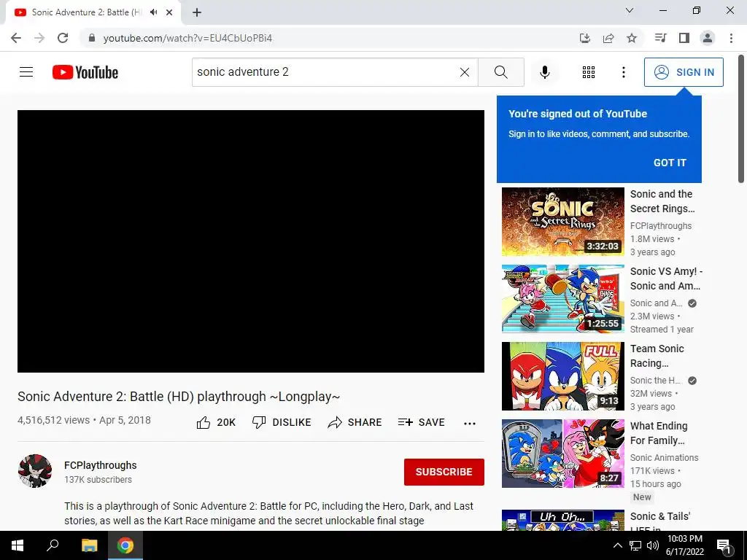
Task: Select the Sonic Adventure 2: Battle tab
Action: (x=86, y=12)
